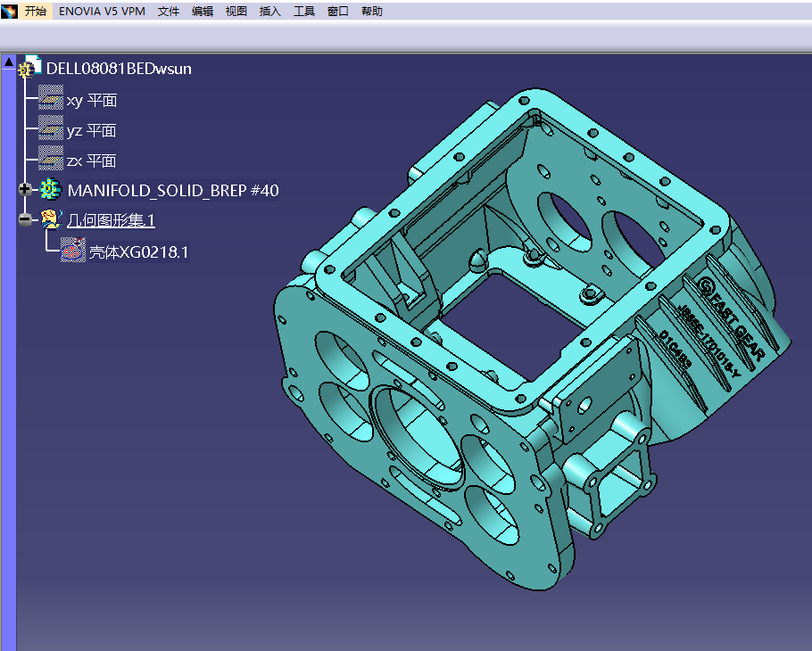Image resolution: width=812 pixels, height=651 pixels.
Task: Select the DELL08081BEDwsun part icon
Action: click(x=30, y=68)
